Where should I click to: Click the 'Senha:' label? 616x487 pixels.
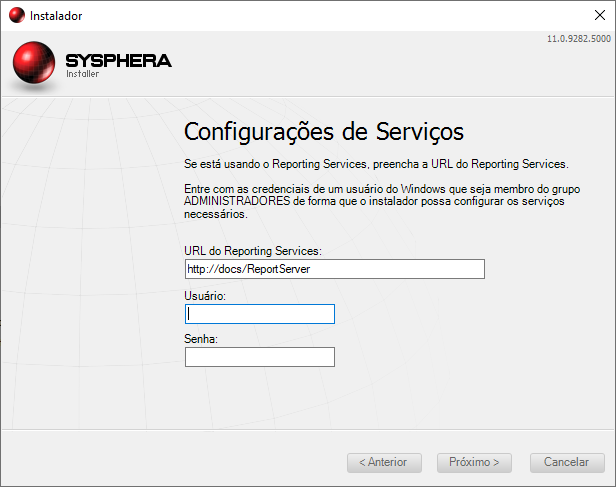[201, 339]
